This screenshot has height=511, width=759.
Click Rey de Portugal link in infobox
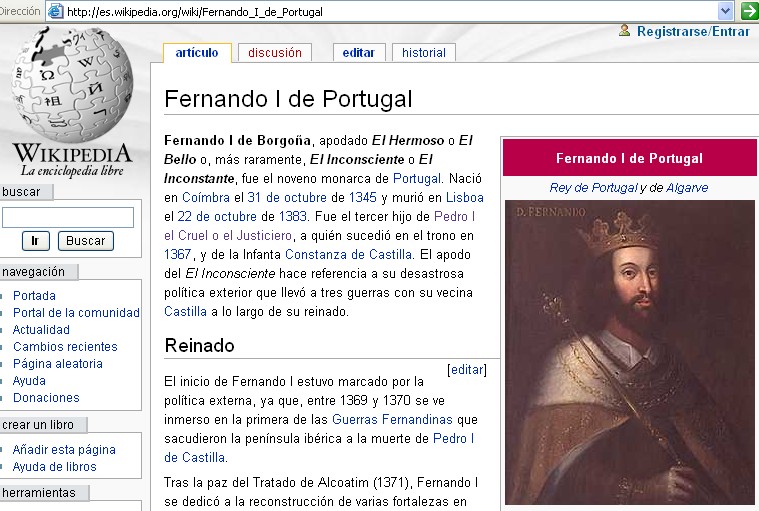593,188
